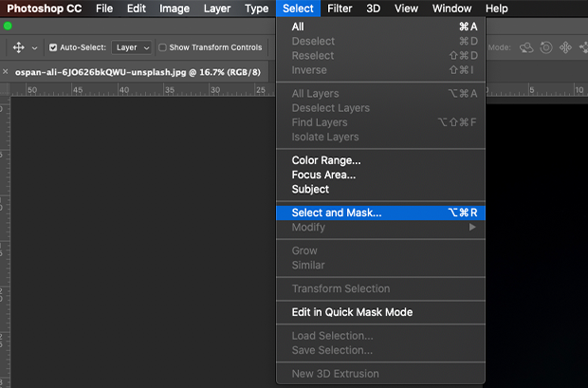Screen dimensions: 588x388
Task: Open the Auto-Select Layer dropdown
Action: pos(132,47)
